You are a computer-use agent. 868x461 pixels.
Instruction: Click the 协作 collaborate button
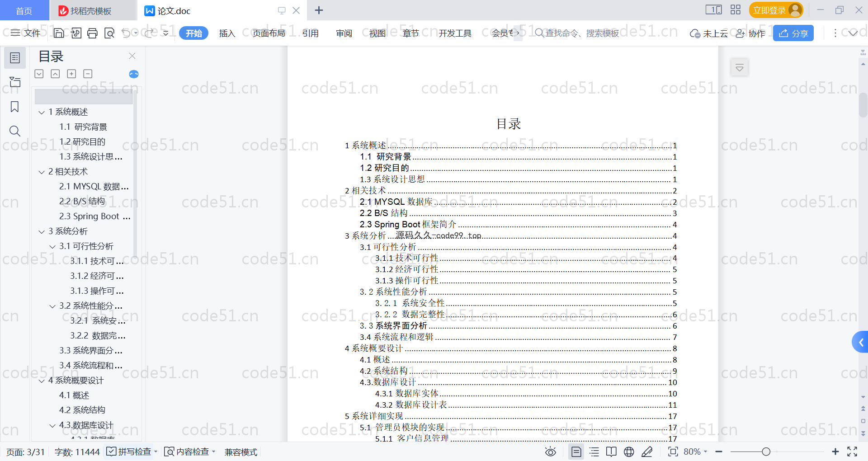click(x=750, y=33)
